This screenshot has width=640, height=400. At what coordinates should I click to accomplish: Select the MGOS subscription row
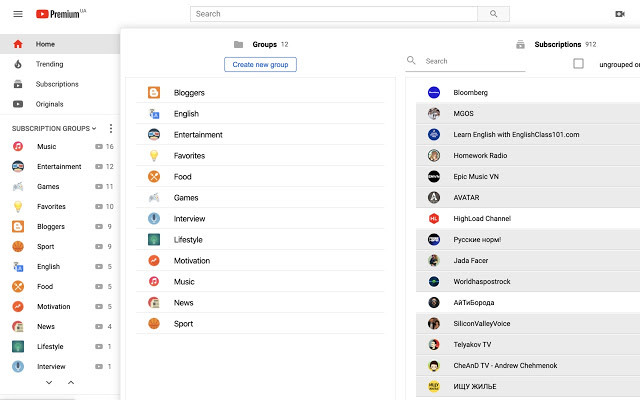tap(528, 113)
